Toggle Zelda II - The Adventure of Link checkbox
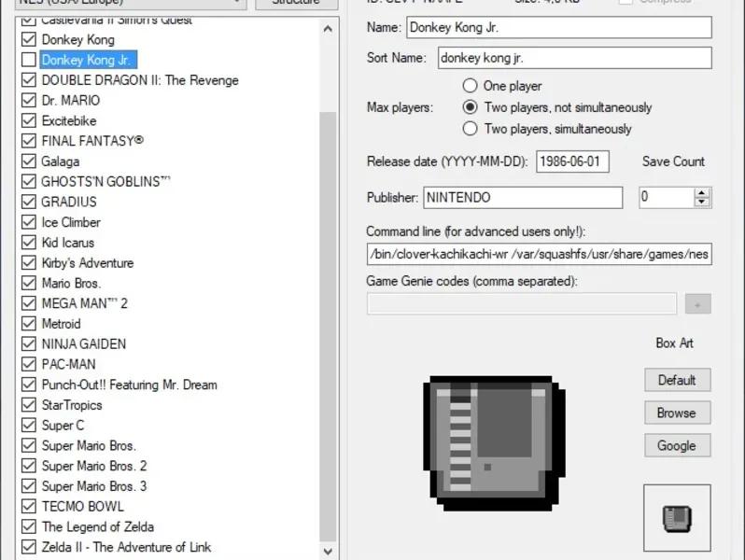Screen dimensions: 745x560 pos(29,547)
